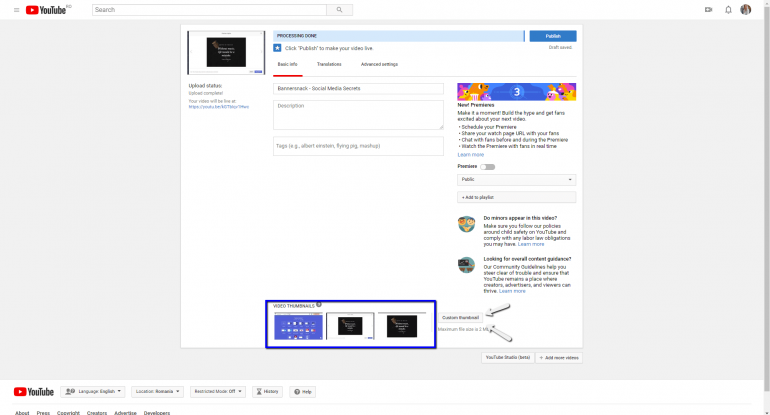Click the star icon beside the Publish hint
Viewport: 770px width, 415px height.
277,48
